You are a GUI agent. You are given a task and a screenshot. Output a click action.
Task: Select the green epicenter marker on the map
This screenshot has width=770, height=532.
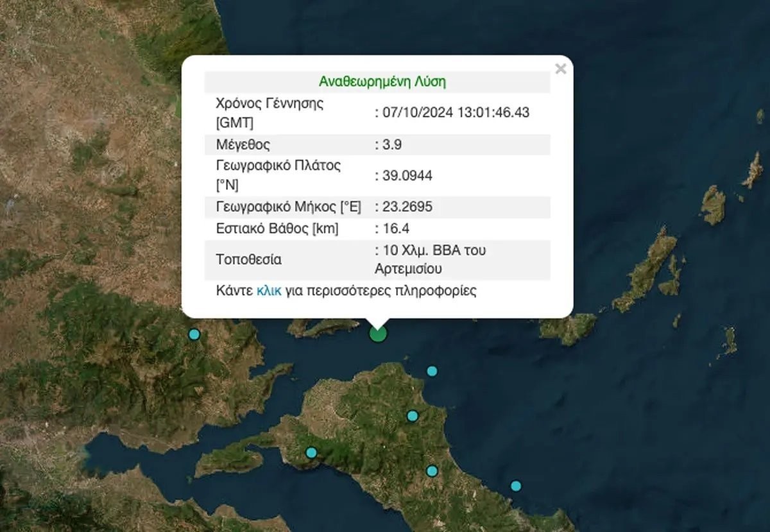click(x=379, y=334)
